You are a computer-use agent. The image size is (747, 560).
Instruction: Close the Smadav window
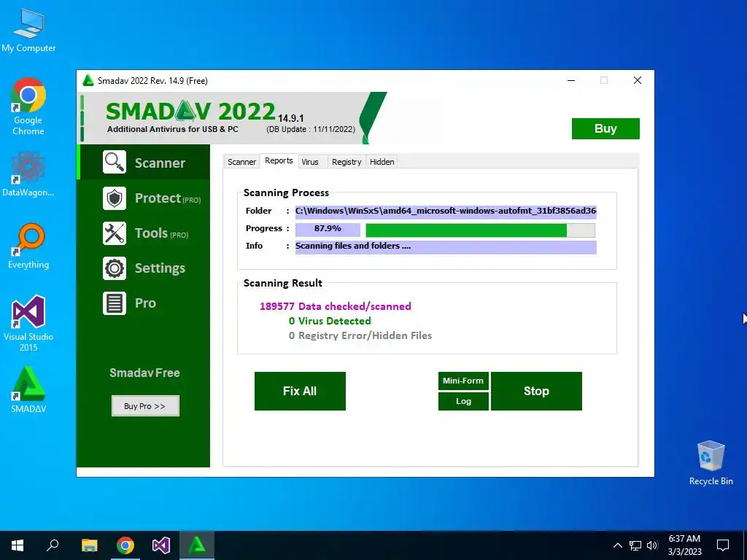(638, 80)
